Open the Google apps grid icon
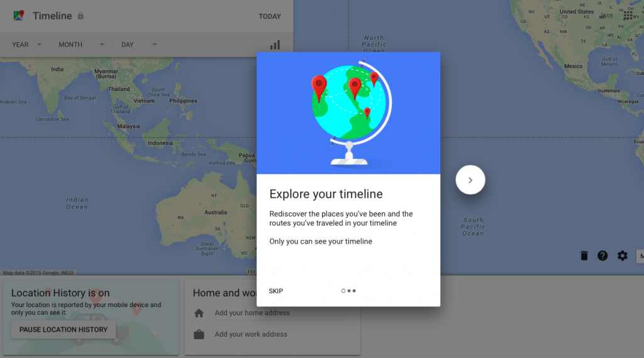644x358 pixels. click(x=627, y=16)
